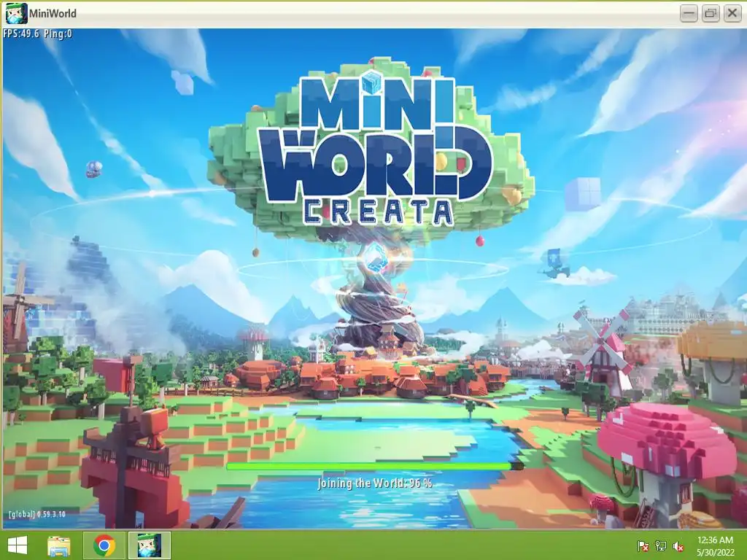Image resolution: width=747 pixels, height=560 pixels.
Task: Launch Google Chrome from the taskbar
Action: coord(104,545)
